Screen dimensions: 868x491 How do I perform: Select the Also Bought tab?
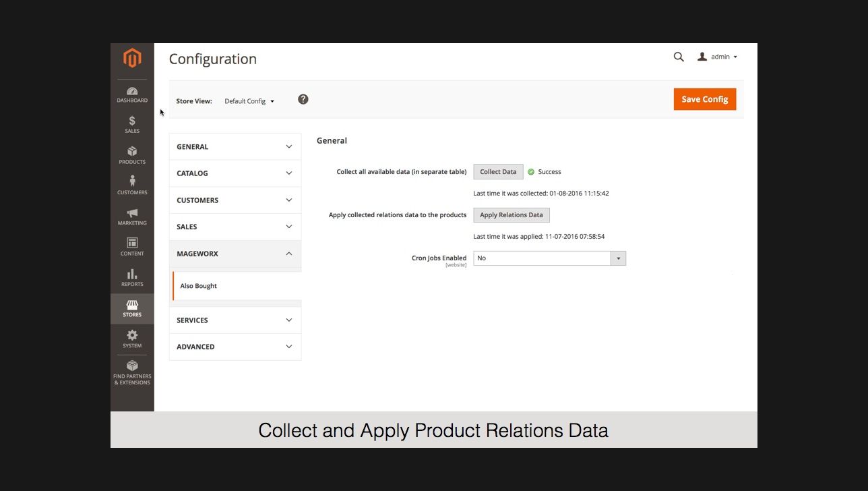click(199, 286)
